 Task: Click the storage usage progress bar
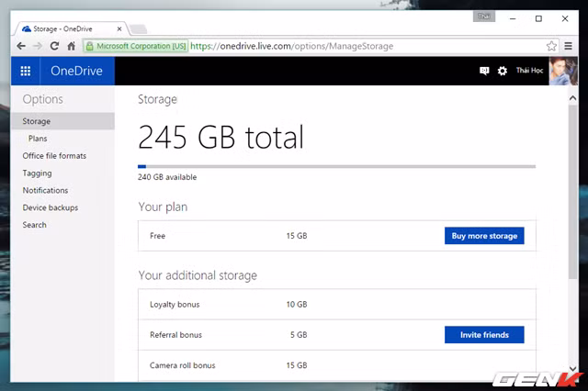point(336,166)
